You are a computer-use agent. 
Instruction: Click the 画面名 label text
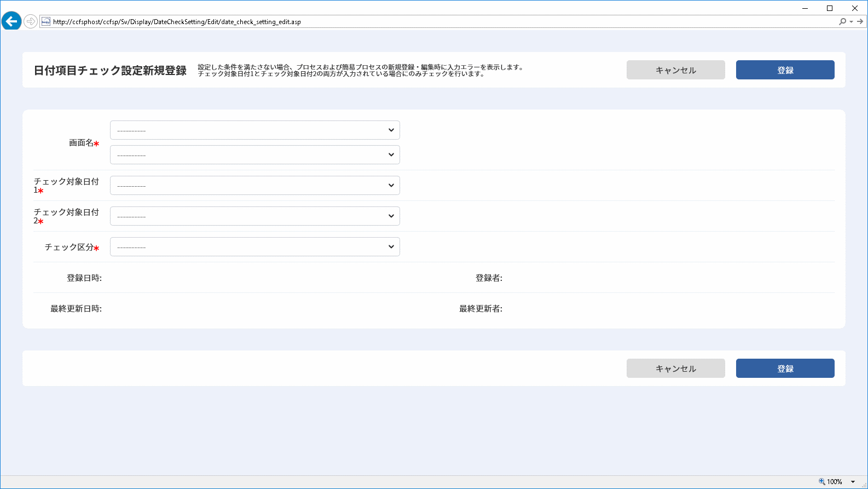point(81,143)
